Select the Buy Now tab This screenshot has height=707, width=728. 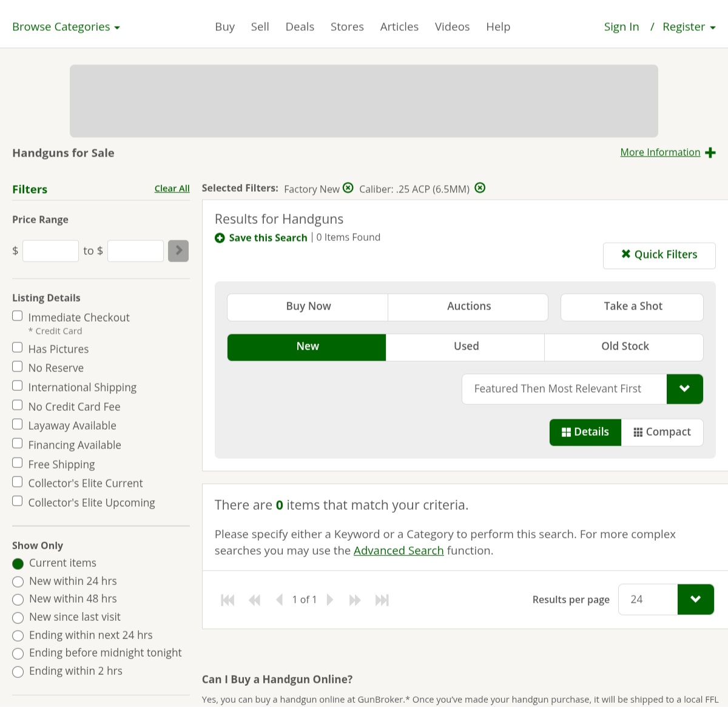click(x=308, y=307)
